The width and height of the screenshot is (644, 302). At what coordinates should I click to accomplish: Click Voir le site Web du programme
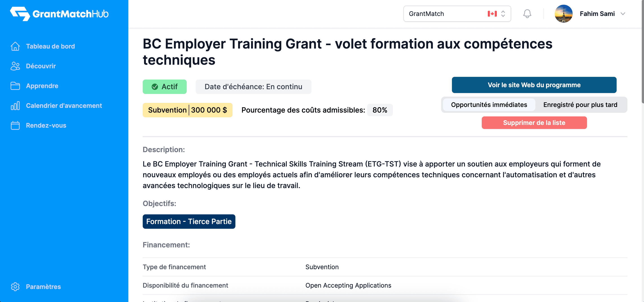coord(534,85)
